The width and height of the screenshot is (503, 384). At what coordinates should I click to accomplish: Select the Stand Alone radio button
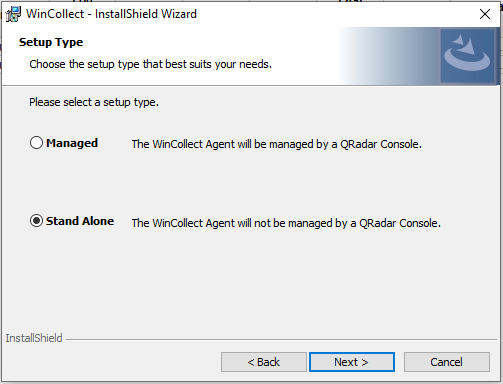pyautogui.click(x=36, y=221)
